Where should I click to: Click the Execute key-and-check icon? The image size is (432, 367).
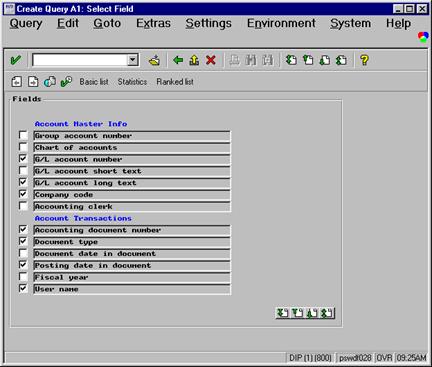click(66, 82)
